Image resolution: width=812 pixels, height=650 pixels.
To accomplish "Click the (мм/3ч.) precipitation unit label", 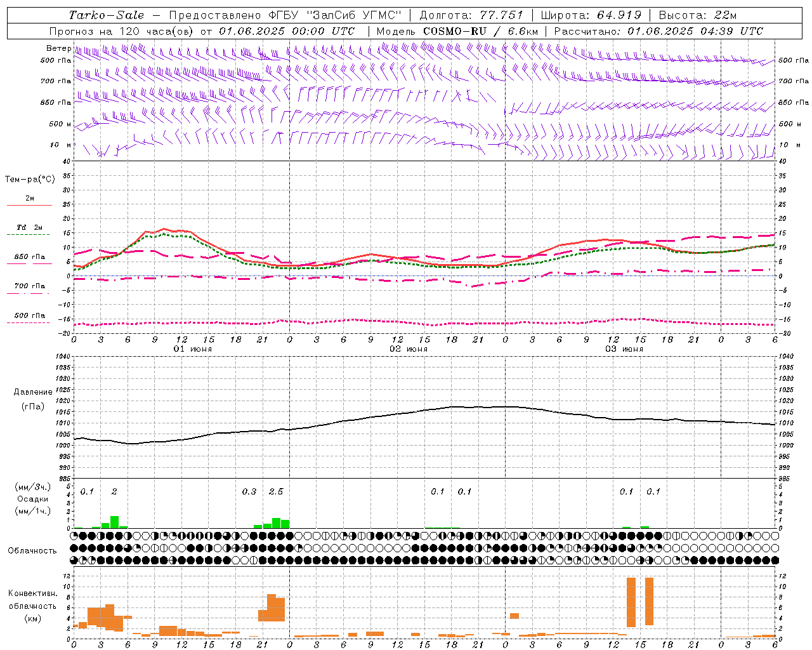I will (33, 487).
